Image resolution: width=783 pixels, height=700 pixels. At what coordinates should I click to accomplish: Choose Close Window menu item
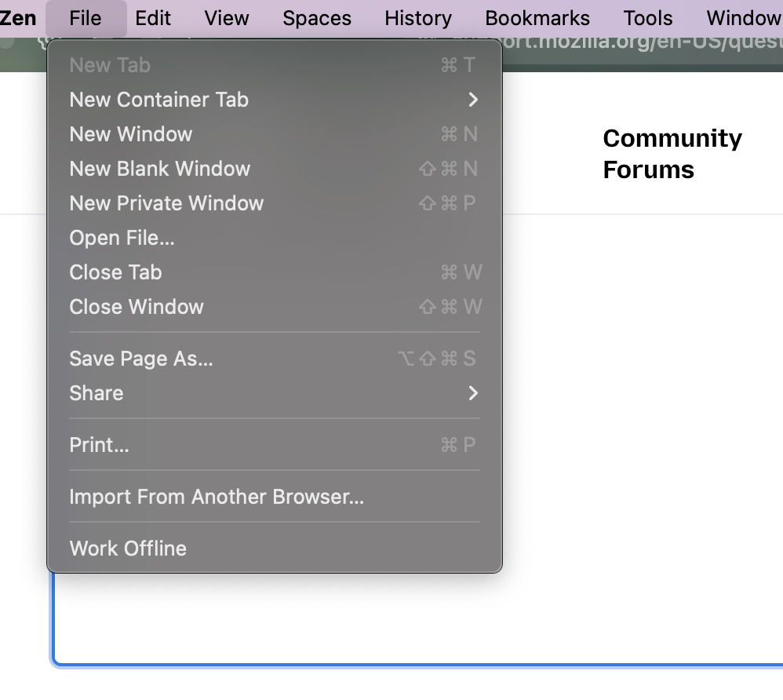coord(274,307)
